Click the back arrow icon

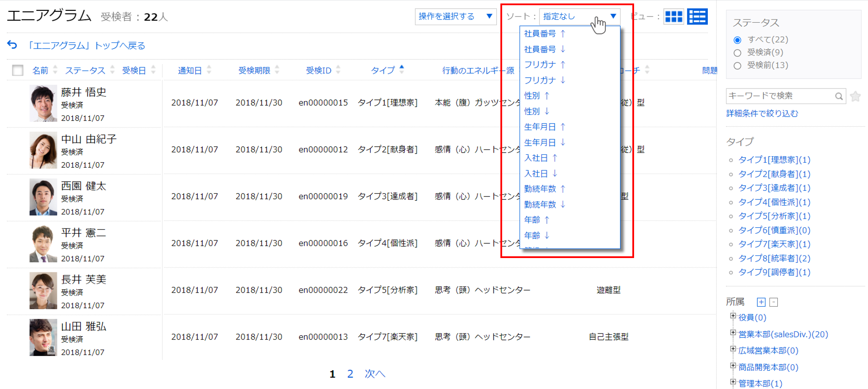pos(12,45)
